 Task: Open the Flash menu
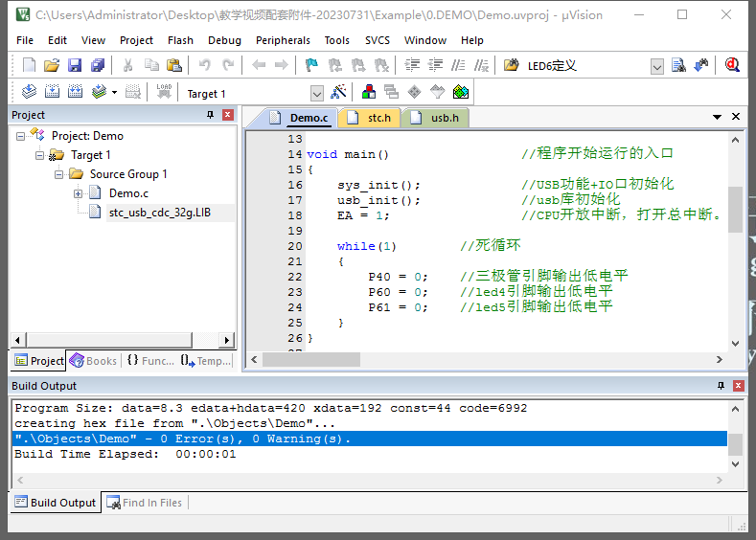[180, 40]
